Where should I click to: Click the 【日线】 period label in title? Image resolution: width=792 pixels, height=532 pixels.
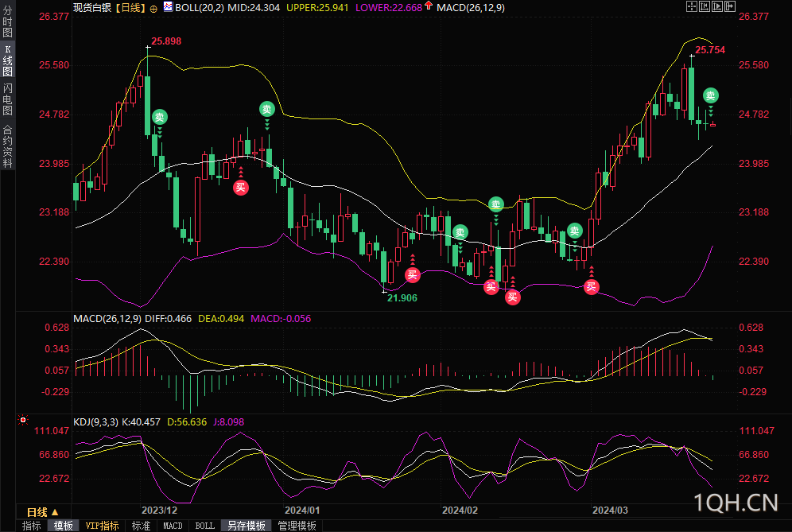tap(130, 8)
